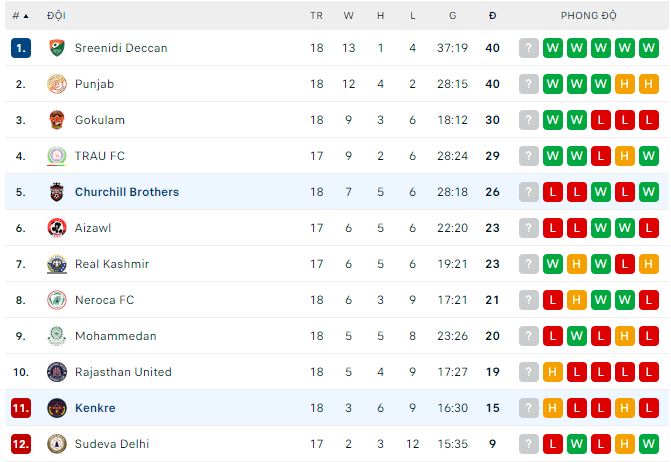Open the Kenkre team page link
The width and height of the screenshot is (671, 462).
95,408
